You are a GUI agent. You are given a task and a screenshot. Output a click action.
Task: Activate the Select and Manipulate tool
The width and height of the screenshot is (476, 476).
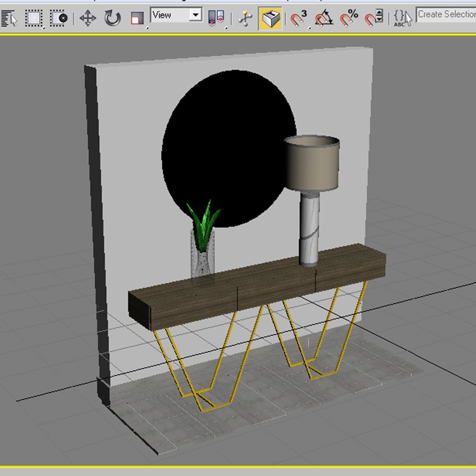coord(245,19)
